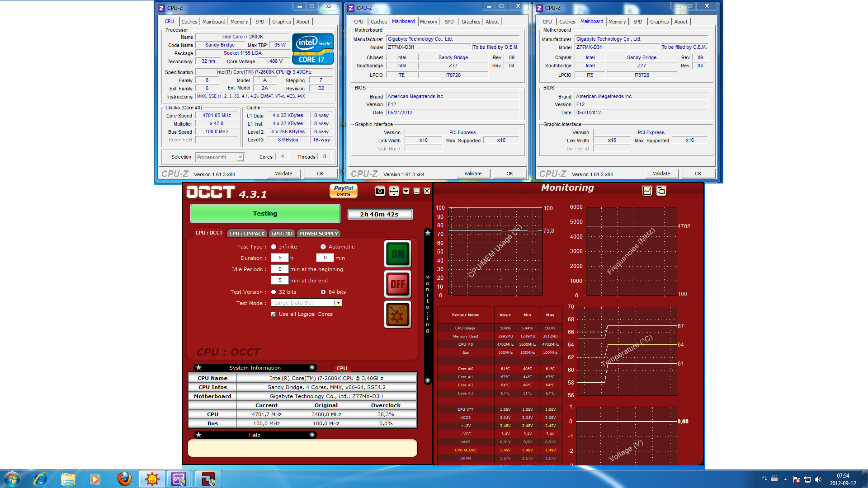The width and height of the screenshot is (868, 488).
Task: Open Windows Explorer folder taskbar icon
Action: pyautogui.click(x=68, y=479)
